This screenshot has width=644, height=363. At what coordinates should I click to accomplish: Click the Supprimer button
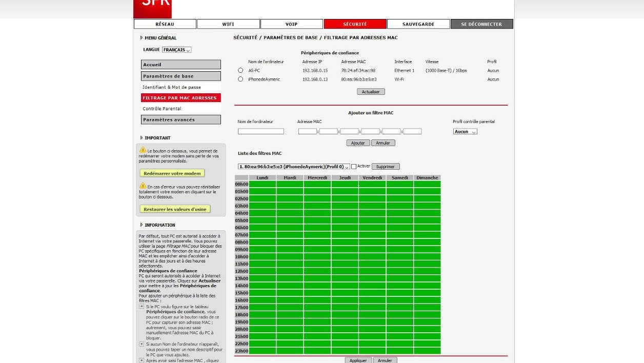click(x=386, y=167)
